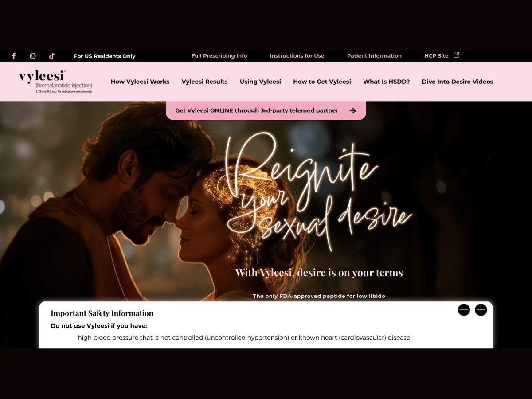
Task: Go to How to Get Vyleesi
Action: point(322,82)
